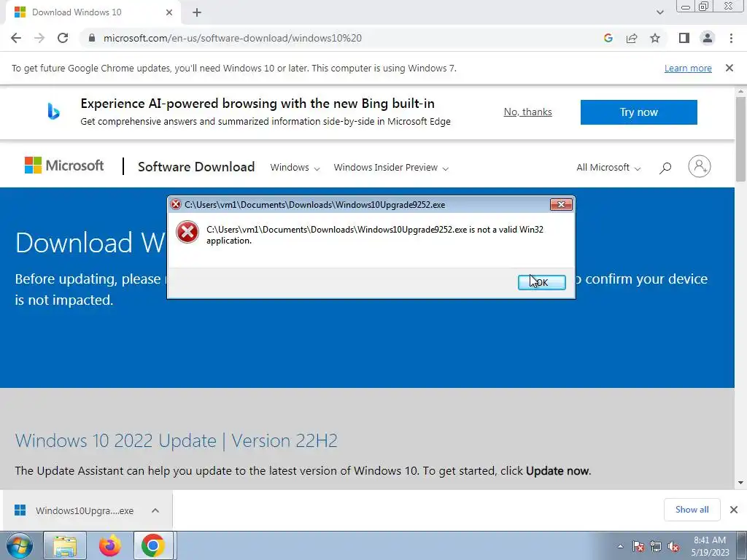Click Learn more about Chrome updates

click(688, 68)
